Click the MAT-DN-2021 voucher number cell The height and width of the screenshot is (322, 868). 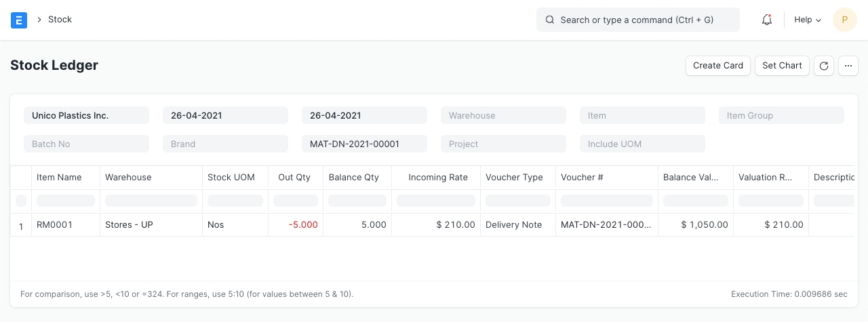[x=606, y=225]
